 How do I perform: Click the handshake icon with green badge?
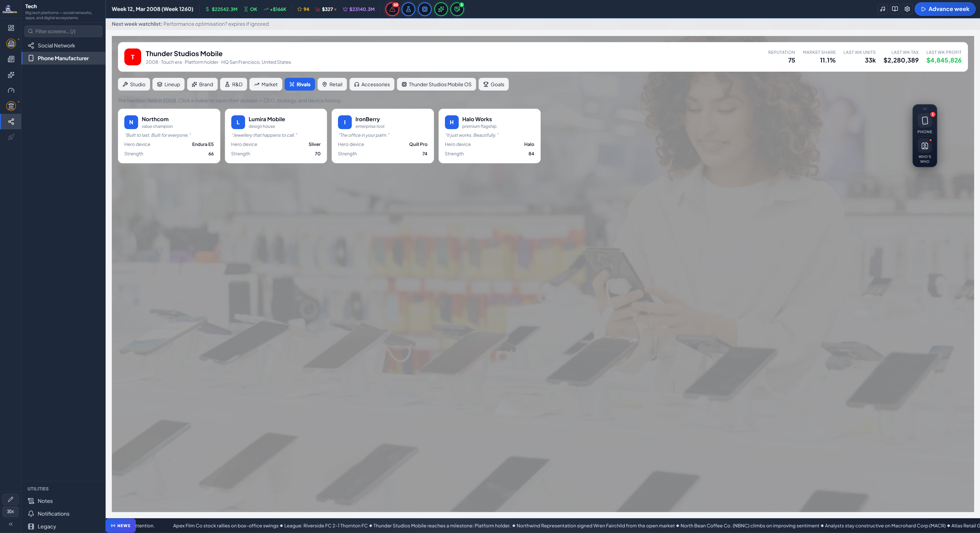coord(457,9)
